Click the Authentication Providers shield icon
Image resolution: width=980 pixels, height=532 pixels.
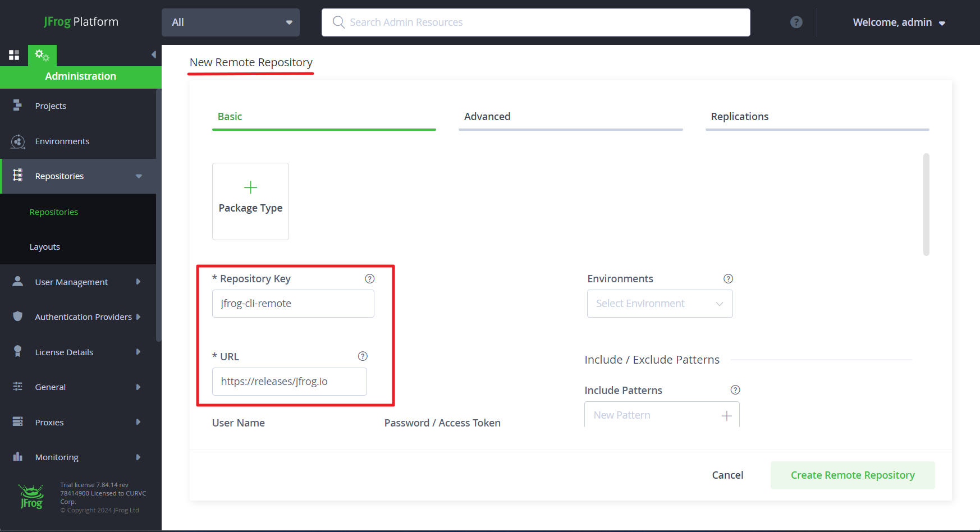(18, 317)
